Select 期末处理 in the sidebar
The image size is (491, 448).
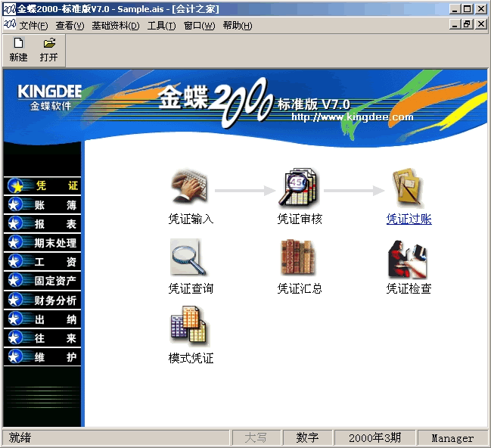[42, 243]
